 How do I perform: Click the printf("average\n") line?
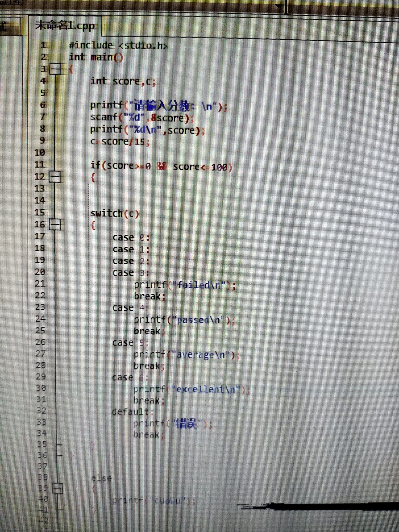pyautogui.click(x=187, y=355)
